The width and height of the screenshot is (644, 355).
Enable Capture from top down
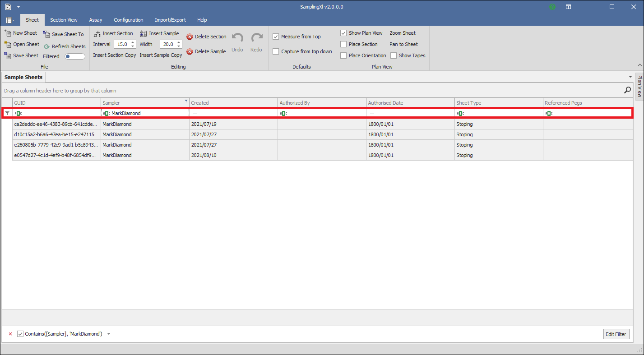coord(276,51)
